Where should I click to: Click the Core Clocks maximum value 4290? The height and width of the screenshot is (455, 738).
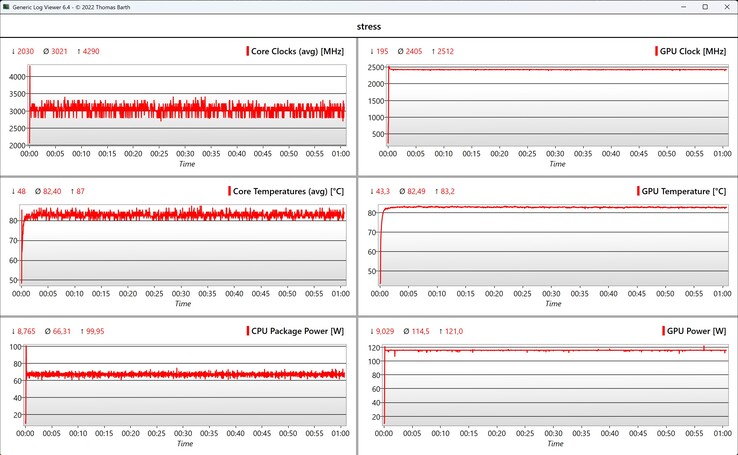88,51
